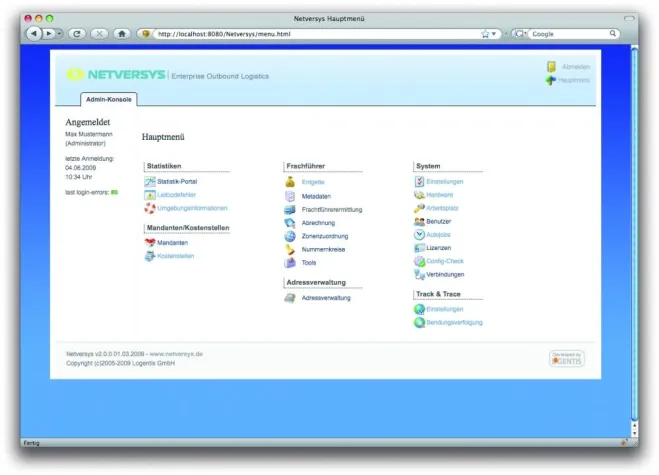Click the Abmelden logout link
Viewport: 659px width, 475px height.
point(574,67)
